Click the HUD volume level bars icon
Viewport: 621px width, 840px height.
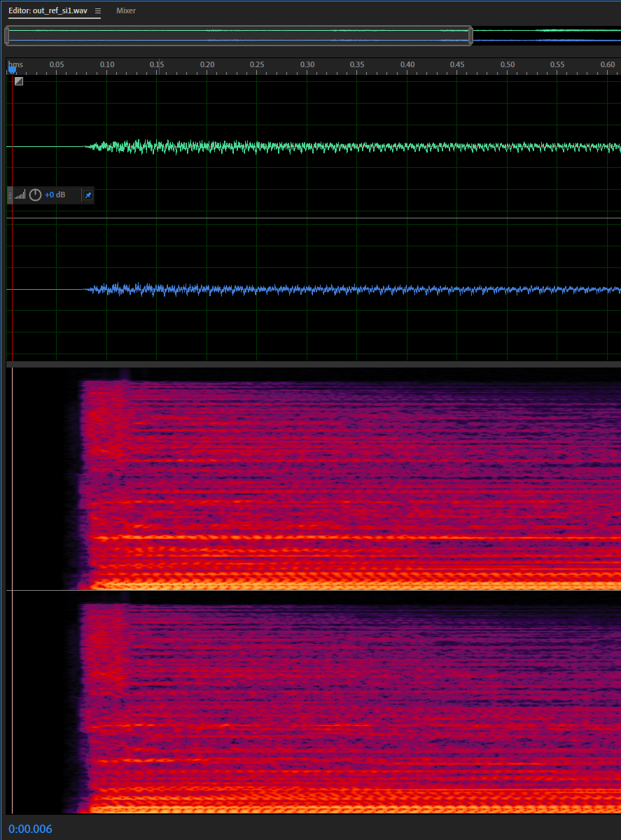20,195
